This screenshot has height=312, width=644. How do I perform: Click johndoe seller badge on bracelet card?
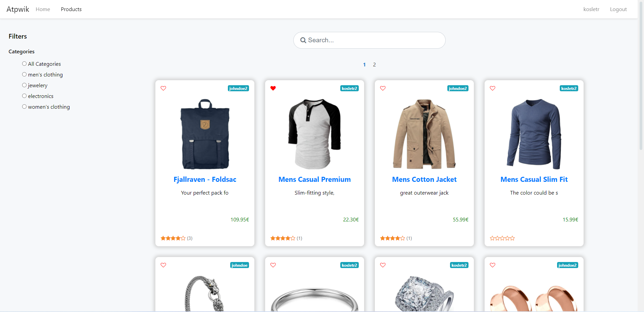coord(240,265)
